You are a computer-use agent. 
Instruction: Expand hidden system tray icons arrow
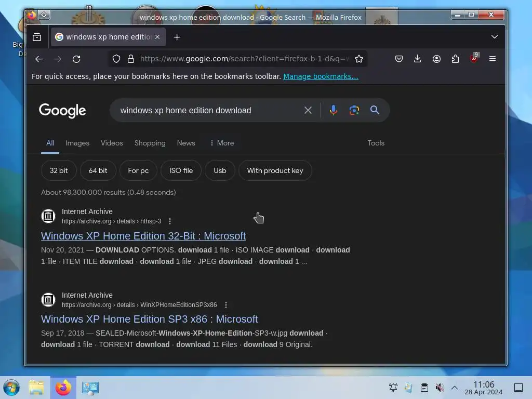[455, 388]
